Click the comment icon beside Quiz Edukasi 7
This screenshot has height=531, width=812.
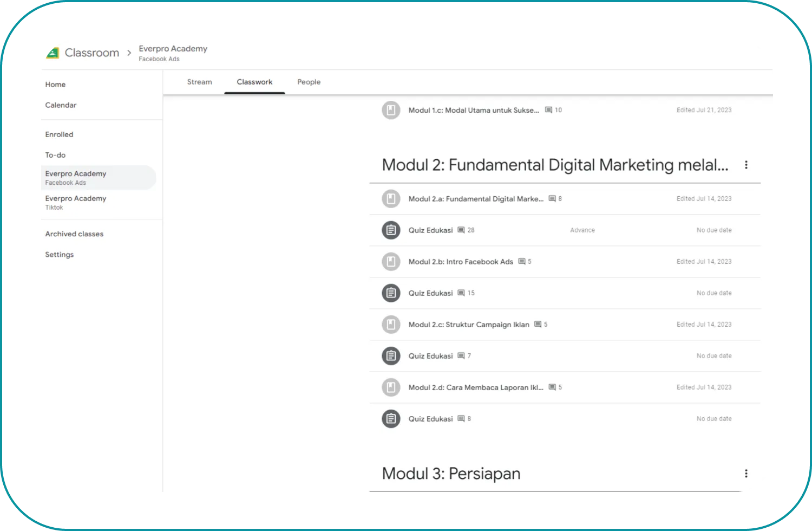click(461, 356)
